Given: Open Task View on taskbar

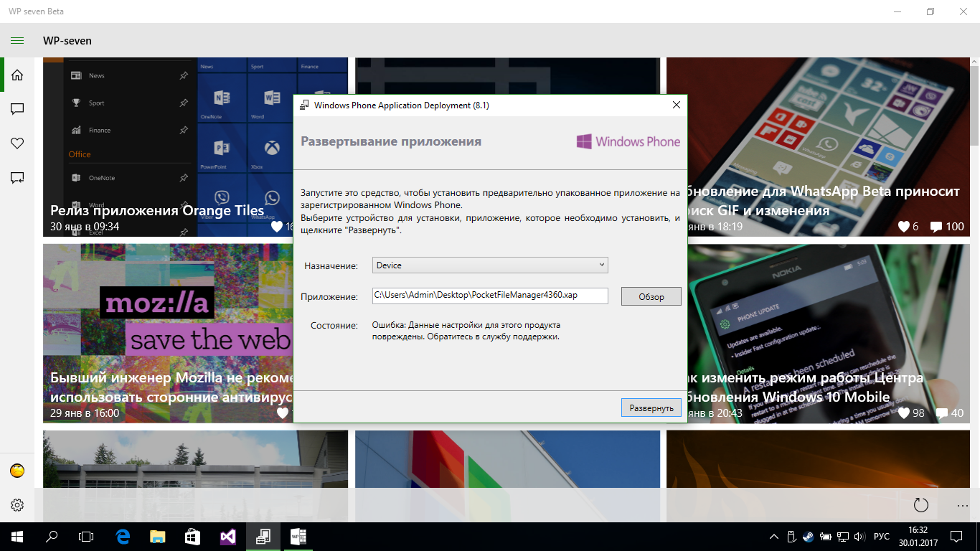Looking at the screenshot, I should [86, 536].
